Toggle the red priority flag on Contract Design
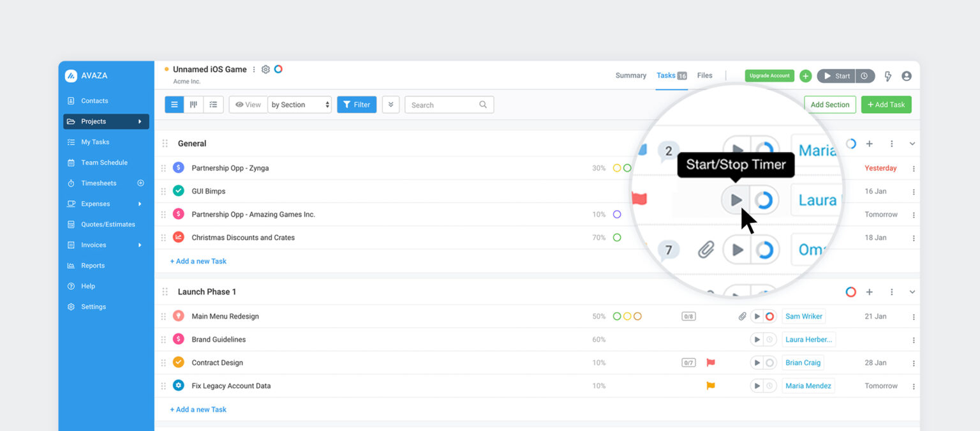The width and height of the screenshot is (980, 431). (711, 362)
